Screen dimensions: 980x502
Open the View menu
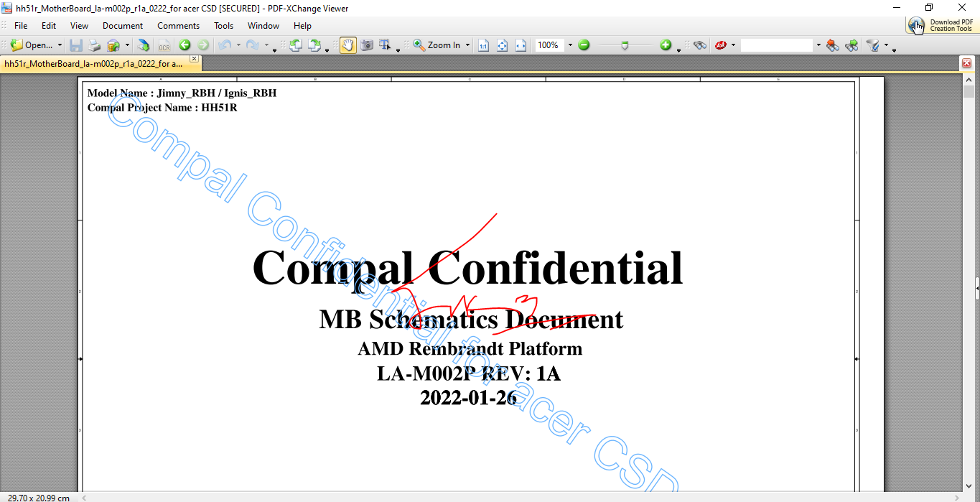click(80, 25)
